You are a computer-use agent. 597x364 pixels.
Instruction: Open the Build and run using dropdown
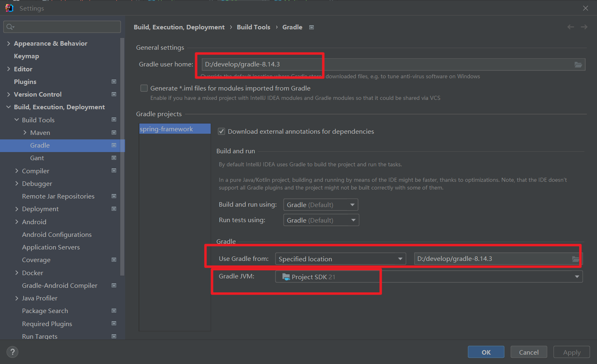[x=320, y=205]
